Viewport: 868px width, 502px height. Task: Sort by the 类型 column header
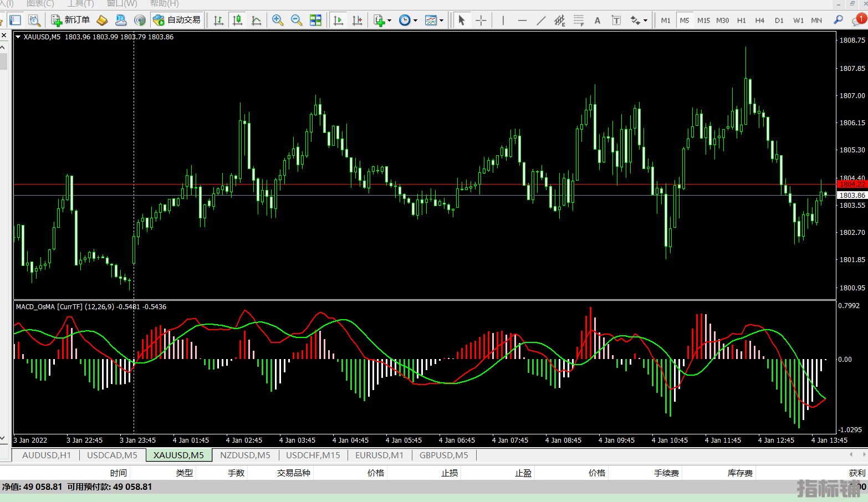coord(185,473)
